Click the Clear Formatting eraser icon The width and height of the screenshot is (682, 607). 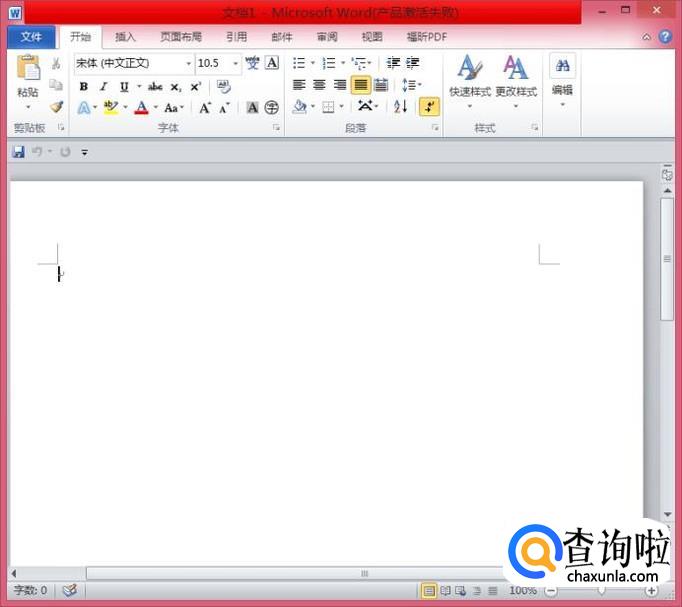coord(224,87)
